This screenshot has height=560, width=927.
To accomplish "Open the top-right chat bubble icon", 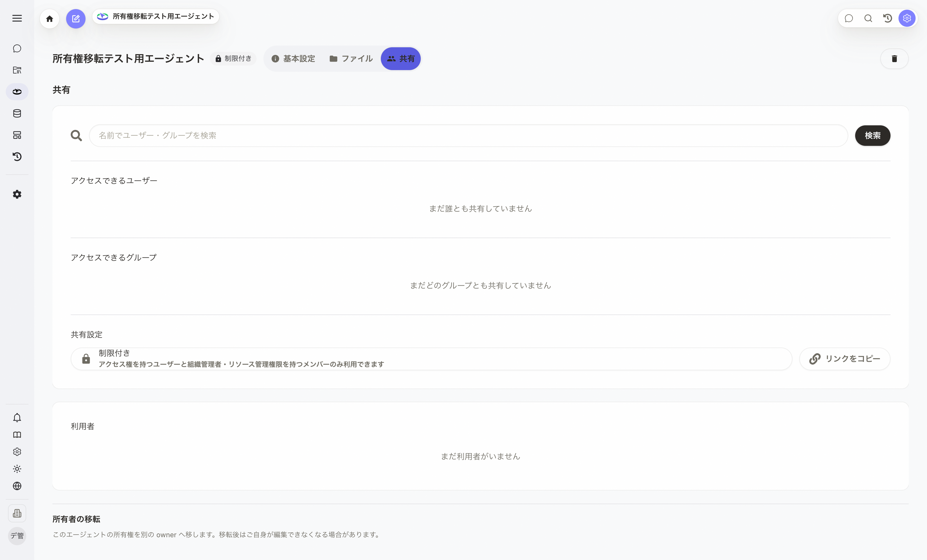I will coord(849,19).
